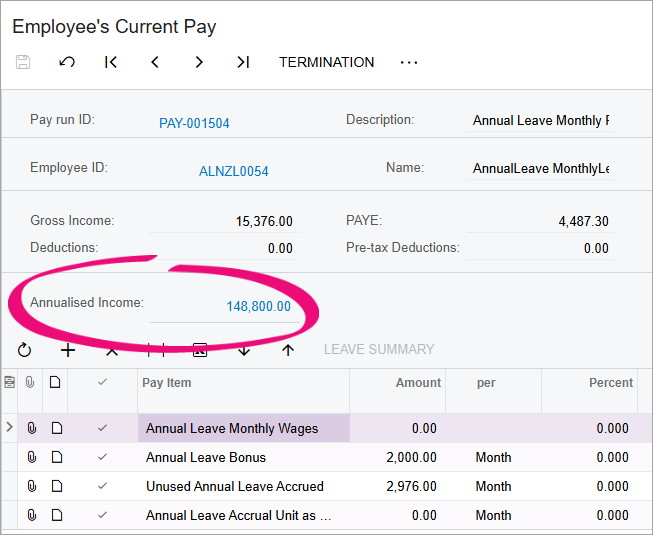The height and width of the screenshot is (535, 653).
Task: Sort by Percent column header
Action: (x=611, y=383)
